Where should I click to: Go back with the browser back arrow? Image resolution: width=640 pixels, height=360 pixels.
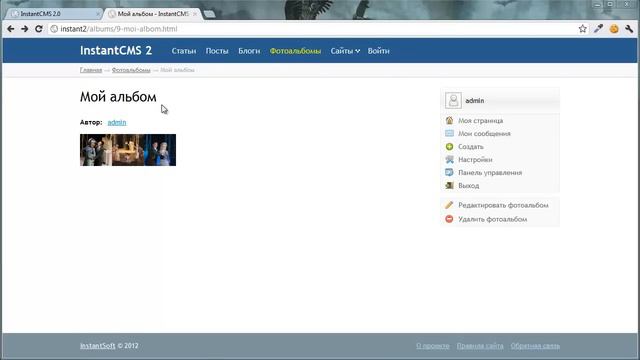[x=11, y=29]
